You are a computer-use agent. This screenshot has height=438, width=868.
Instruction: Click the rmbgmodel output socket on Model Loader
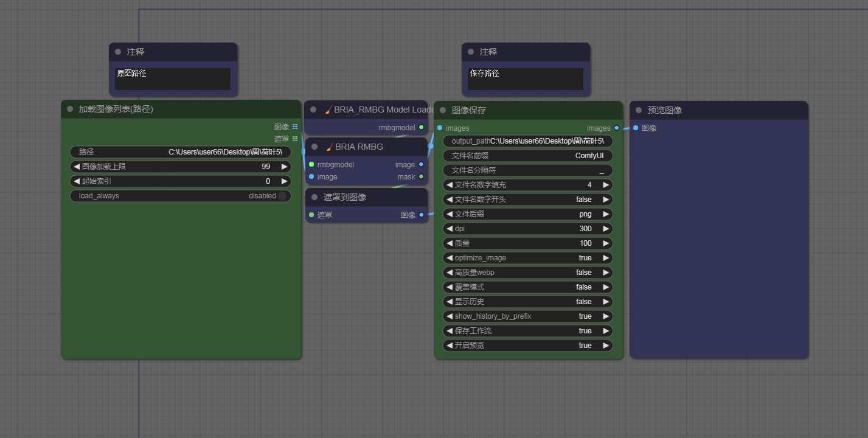tap(422, 127)
